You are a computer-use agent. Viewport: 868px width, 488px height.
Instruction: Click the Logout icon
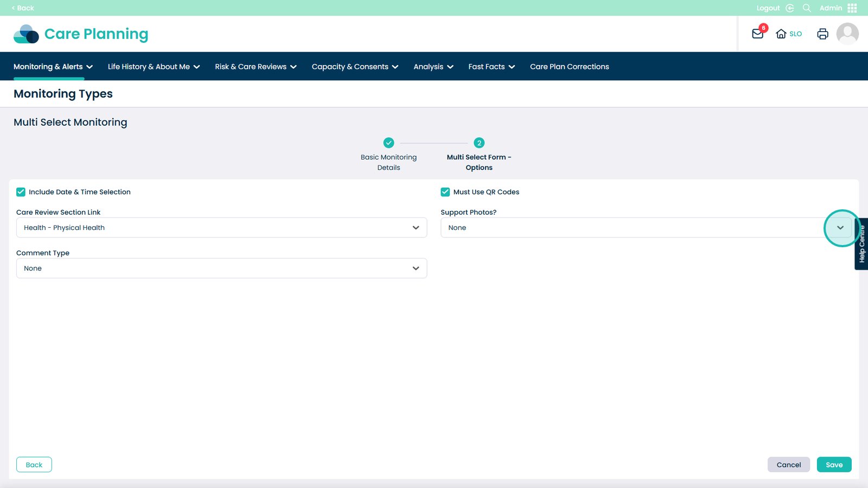789,8
